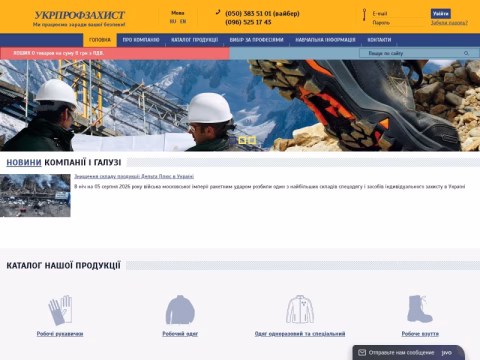
Task: Open НАВЧАЛЬНА ІНФОРМАЦІЯ menu item
Action: (325, 40)
